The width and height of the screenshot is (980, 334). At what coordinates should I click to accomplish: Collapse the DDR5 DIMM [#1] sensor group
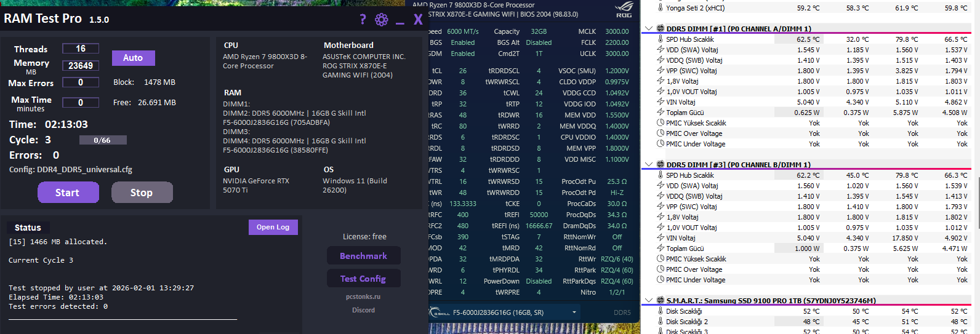648,28
